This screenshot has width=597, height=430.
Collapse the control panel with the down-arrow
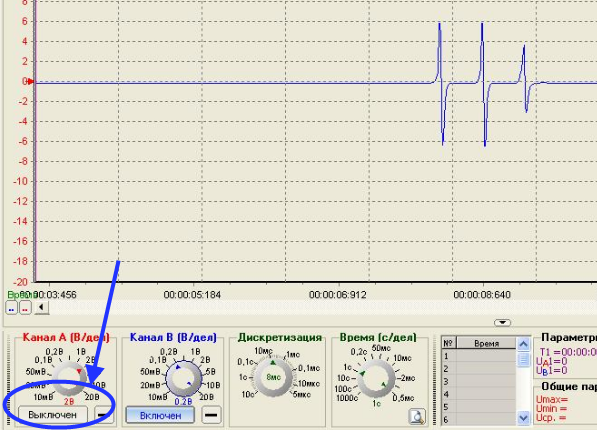502,323
